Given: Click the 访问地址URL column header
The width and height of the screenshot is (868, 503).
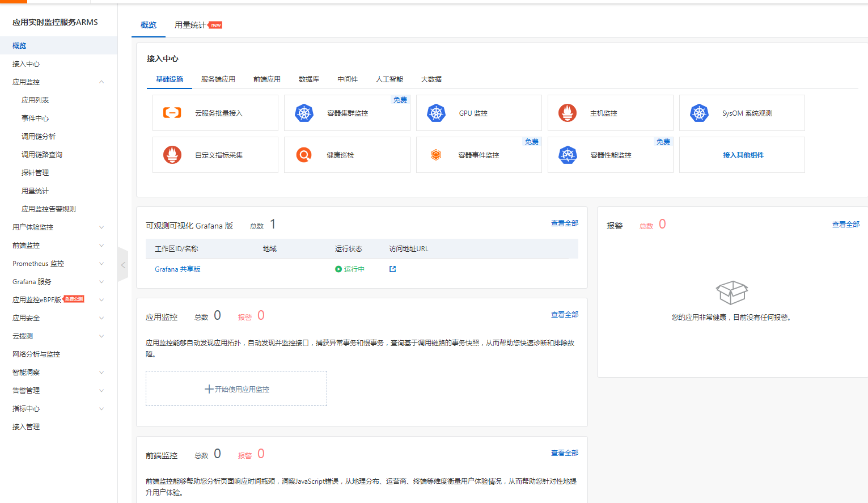Looking at the screenshot, I should pyautogui.click(x=409, y=249).
